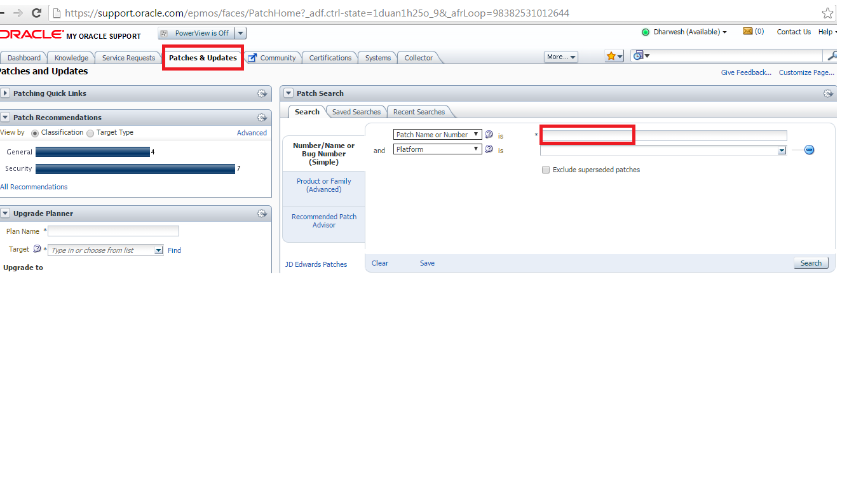Switch to the Saved Searches tab

(356, 111)
